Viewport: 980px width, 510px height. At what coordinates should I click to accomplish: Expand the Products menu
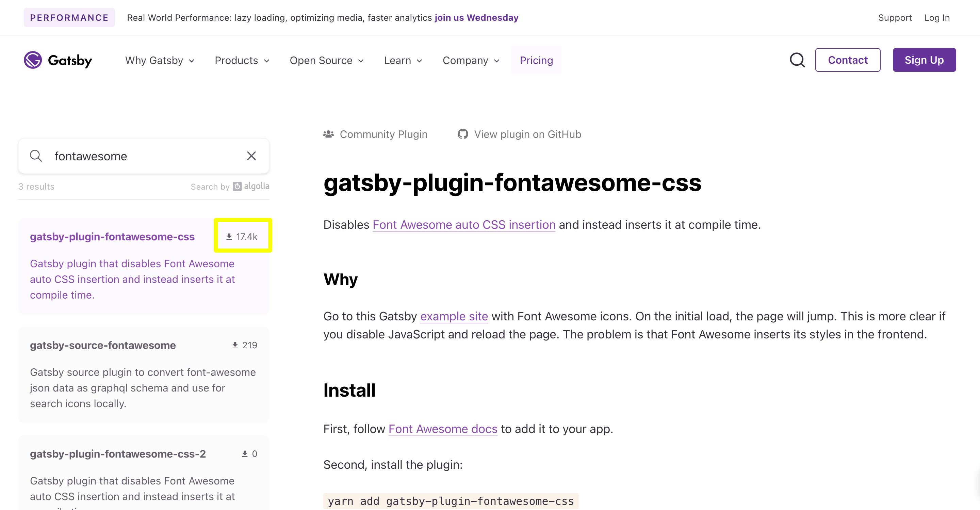pyautogui.click(x=242, y=61)
